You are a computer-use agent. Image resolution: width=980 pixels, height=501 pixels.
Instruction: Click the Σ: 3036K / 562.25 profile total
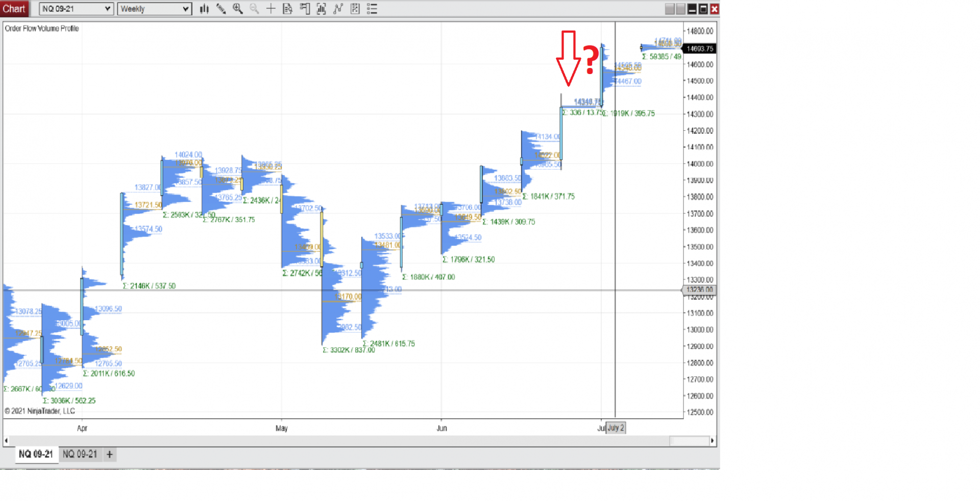point(69,401)
